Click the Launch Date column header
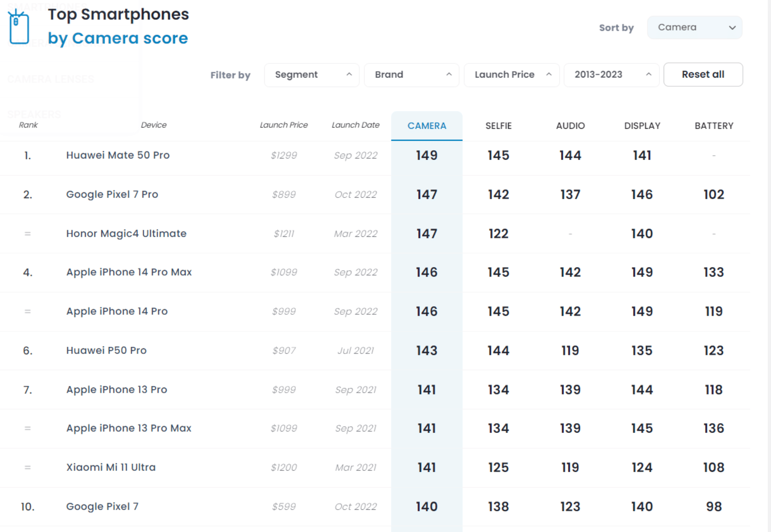Viewport: 771px width, 532px height. point(355,125)
